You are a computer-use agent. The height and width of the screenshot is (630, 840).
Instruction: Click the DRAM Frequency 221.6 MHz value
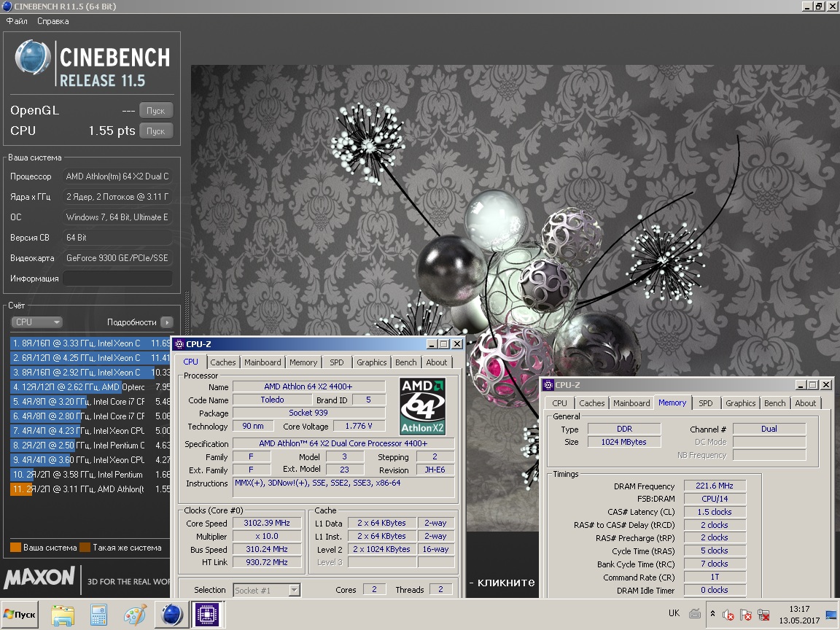[x=715, y=486]
